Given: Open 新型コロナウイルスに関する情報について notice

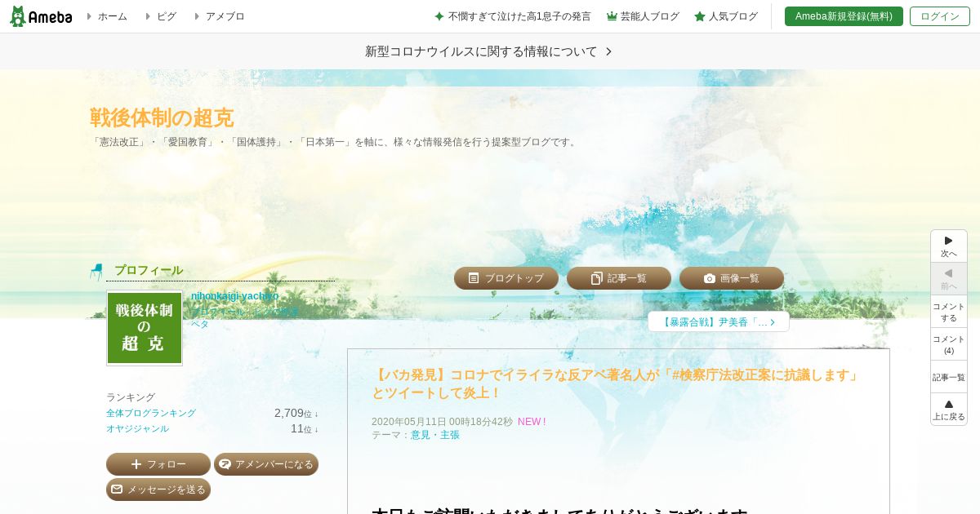Looking at the screenshot, I should tap(481, 51).
